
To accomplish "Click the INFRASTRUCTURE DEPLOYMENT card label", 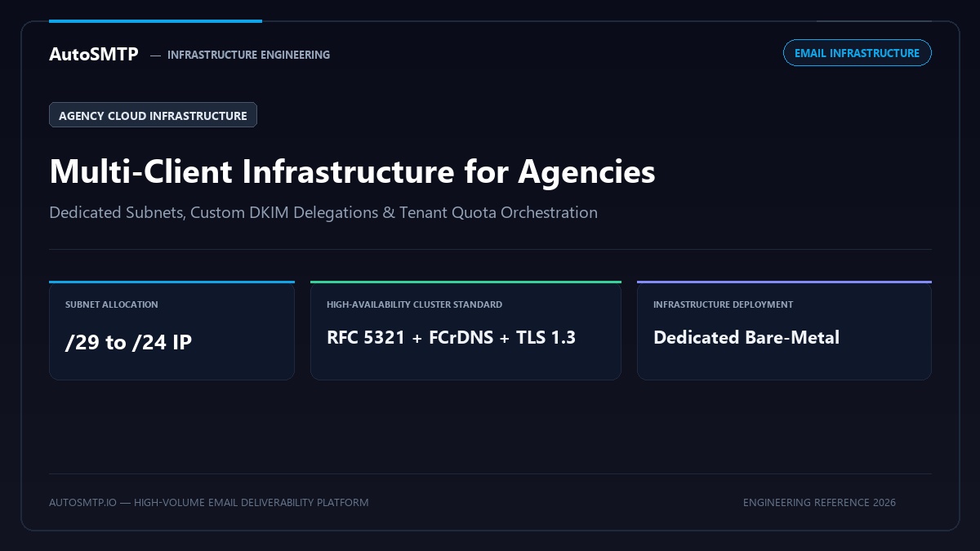I will [x=723, y=304].
